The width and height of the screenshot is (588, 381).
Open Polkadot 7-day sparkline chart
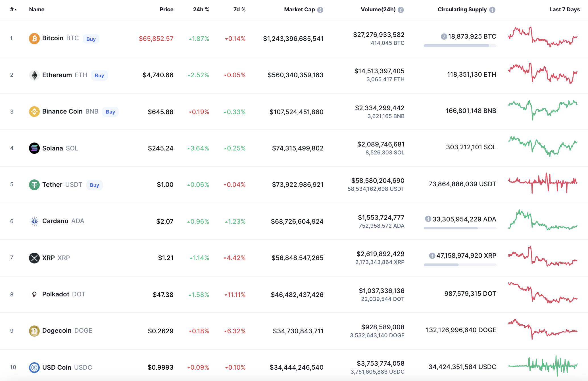[543, 292]
